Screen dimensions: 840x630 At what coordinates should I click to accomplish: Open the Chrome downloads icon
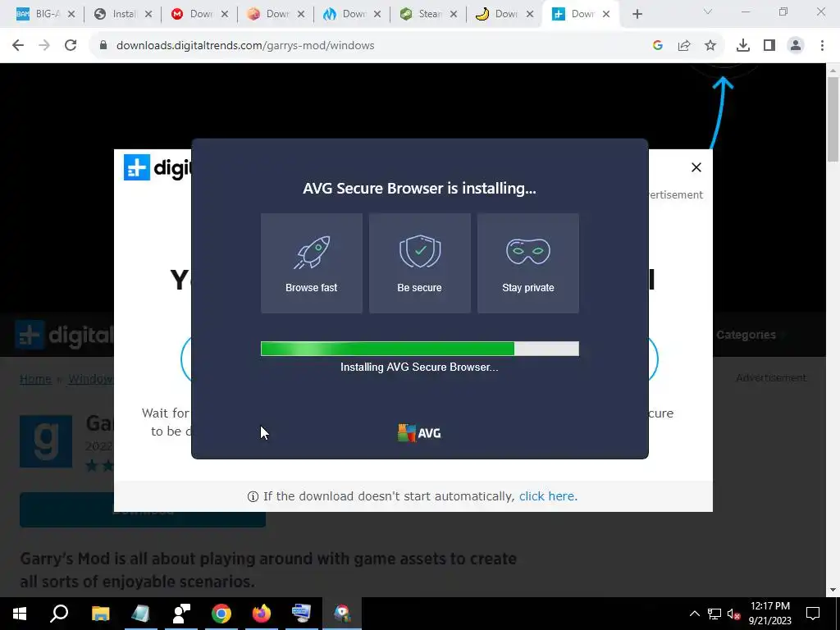[x=743, y=46]
